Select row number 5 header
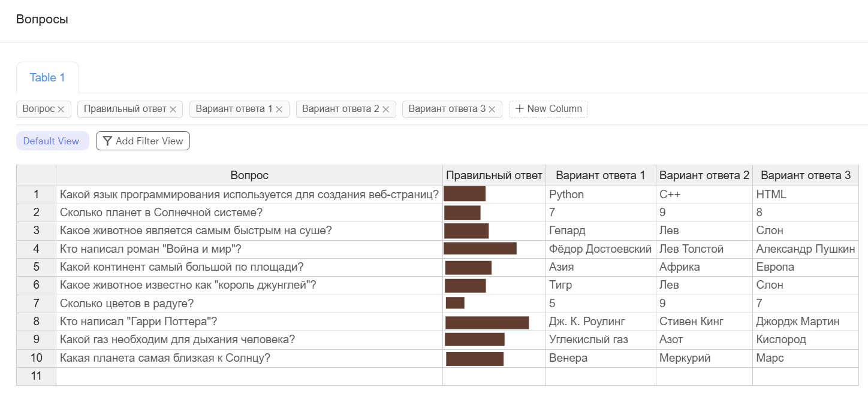Image resolution: width=868 pixels, height=412 pixels. pos(36,267)
